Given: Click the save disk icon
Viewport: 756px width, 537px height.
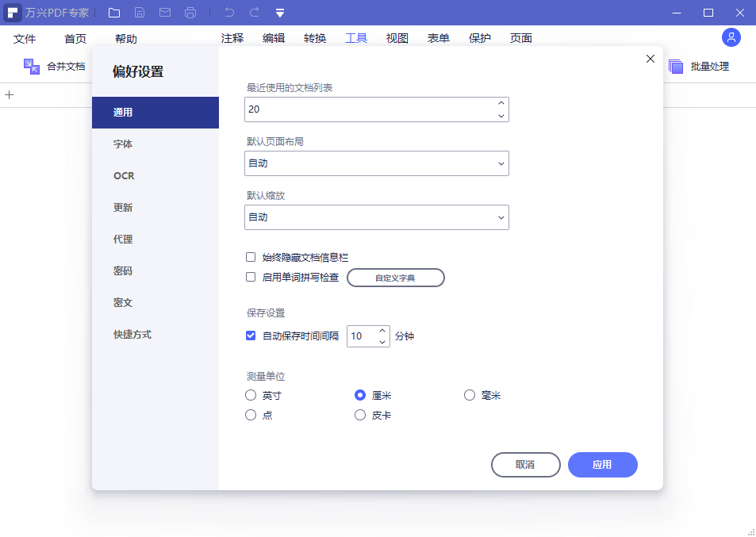Looking at the screenshot, I should pyautogui.click(x=140, y=13).
